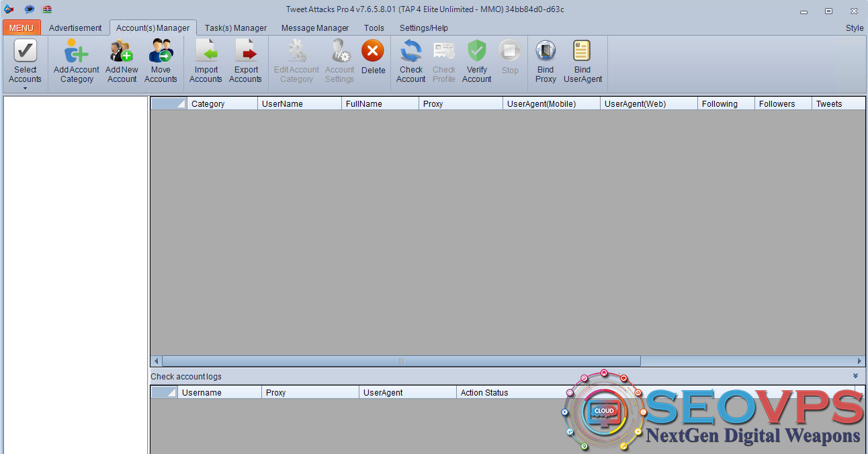This screenshot has height=454, width=868.
Task: Run Check Account
Action: (410, 62)
